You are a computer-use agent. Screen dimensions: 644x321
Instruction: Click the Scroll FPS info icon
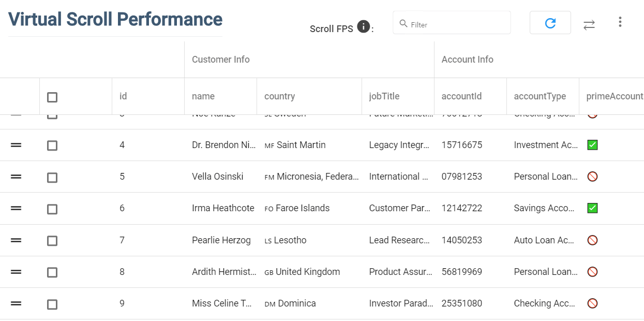[x=364, y=26]
